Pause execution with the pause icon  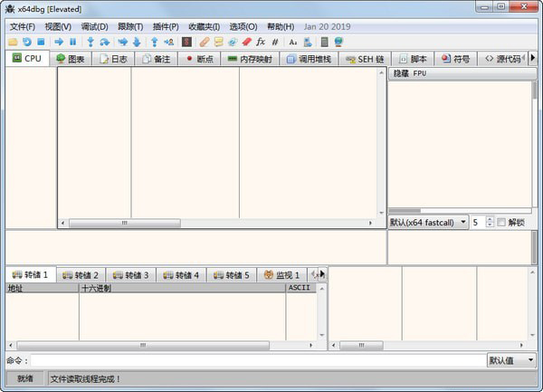click(73, 42)
